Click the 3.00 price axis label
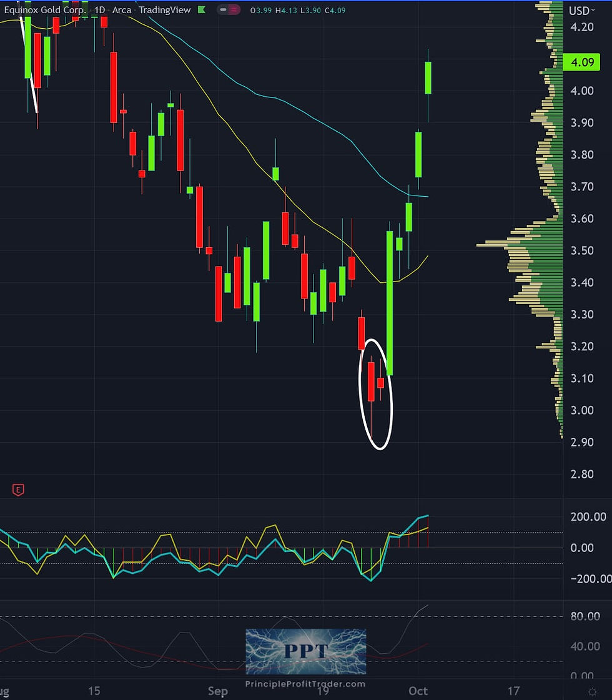Image resolution: width=612 pixels, height=700 pixels. pos(582,410)
